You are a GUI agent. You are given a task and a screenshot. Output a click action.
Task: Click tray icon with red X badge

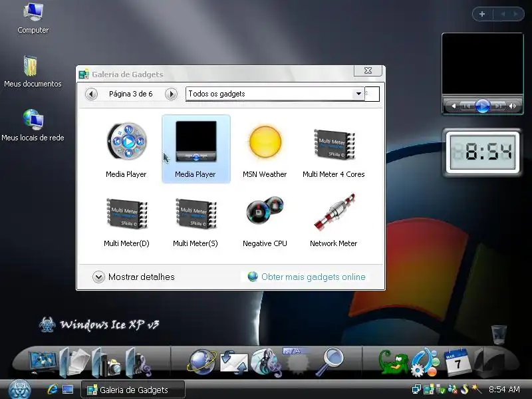(453, 389)
